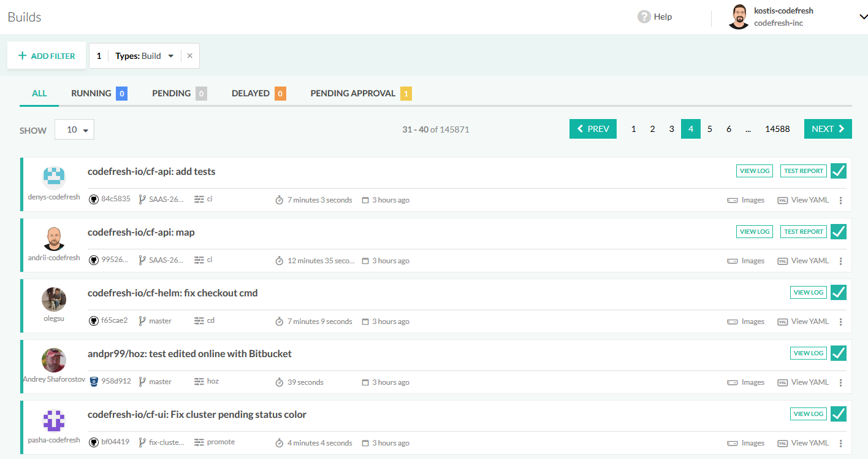Open Test Report for cf-api add tests
868x459 pixels.
[x=803, y=171]
